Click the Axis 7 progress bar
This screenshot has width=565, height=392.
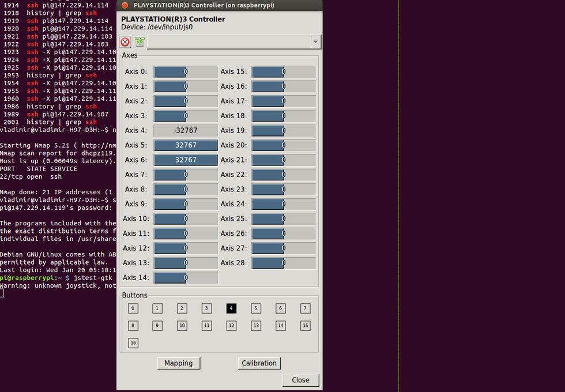(x=186, y=175)
